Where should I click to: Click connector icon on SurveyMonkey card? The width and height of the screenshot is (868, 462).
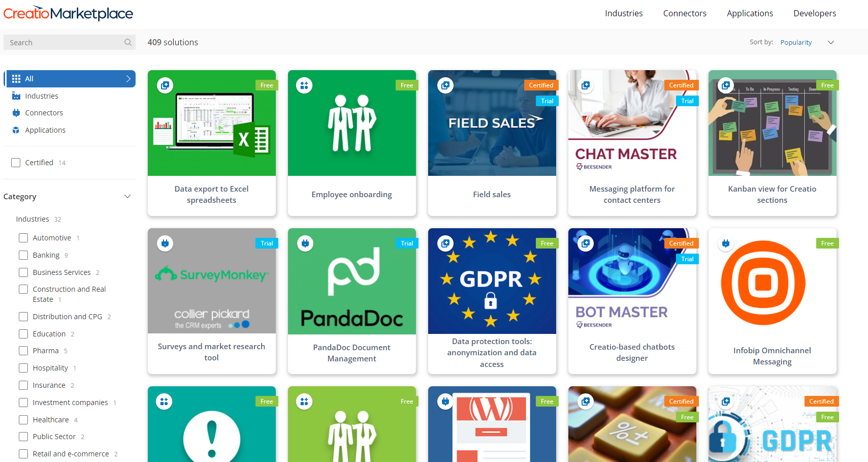165,243
